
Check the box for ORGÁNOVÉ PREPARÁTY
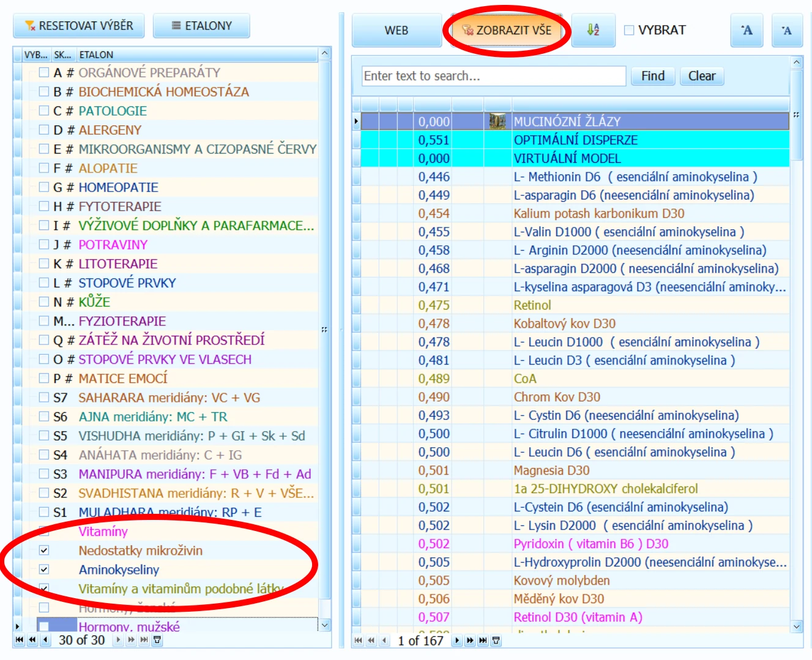(x=43, y=72)
